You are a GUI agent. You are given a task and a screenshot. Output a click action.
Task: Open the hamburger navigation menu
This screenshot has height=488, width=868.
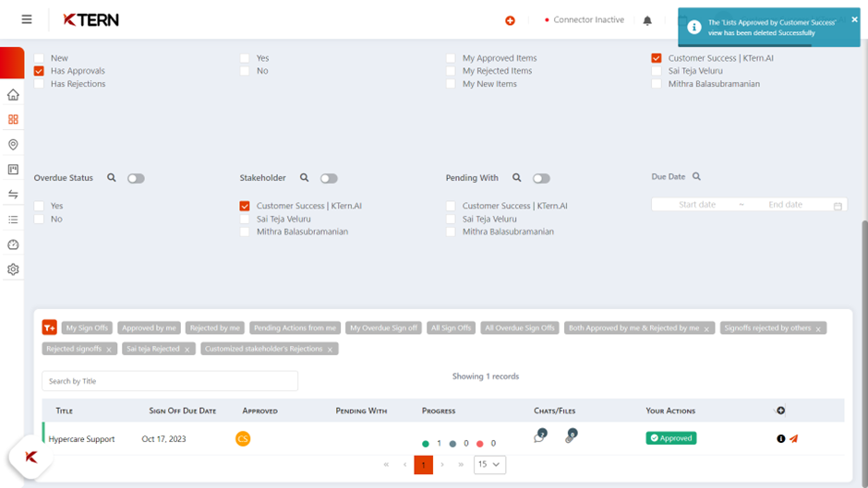pos(27,19)
